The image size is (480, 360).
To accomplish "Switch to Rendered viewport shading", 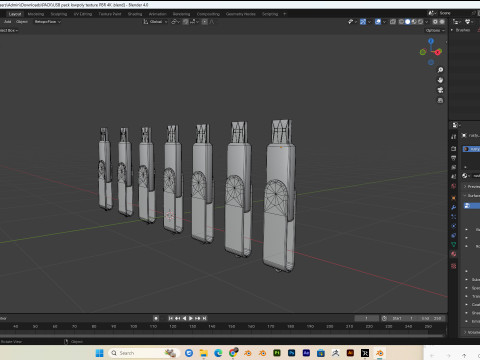I will click(x=420, y=22).
